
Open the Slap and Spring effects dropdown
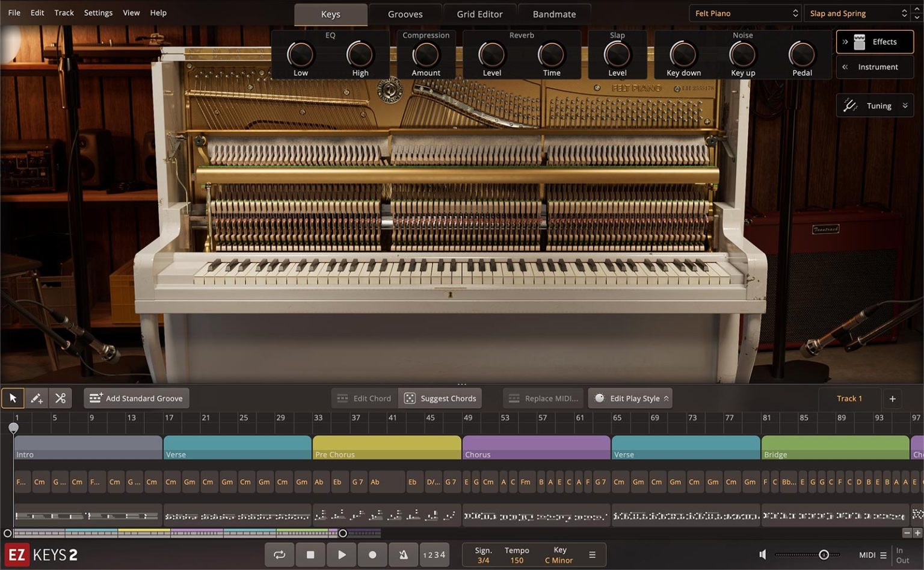(857, 13)
